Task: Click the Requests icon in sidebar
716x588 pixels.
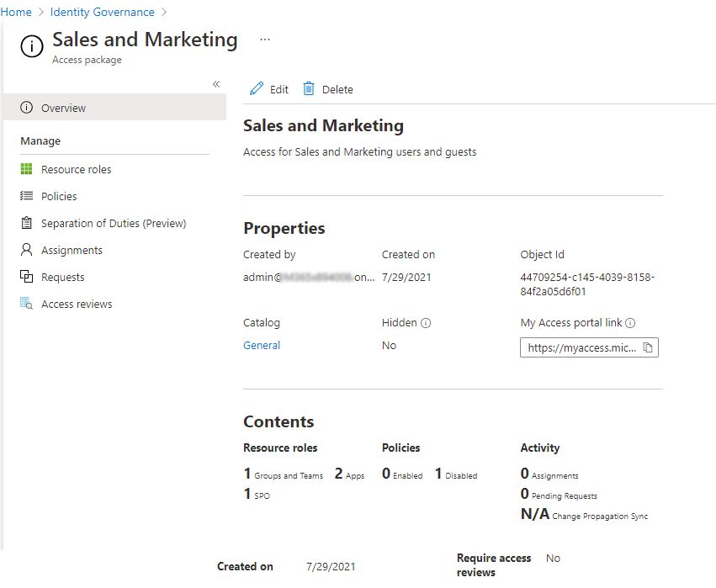Action: [x=26, y=277]
